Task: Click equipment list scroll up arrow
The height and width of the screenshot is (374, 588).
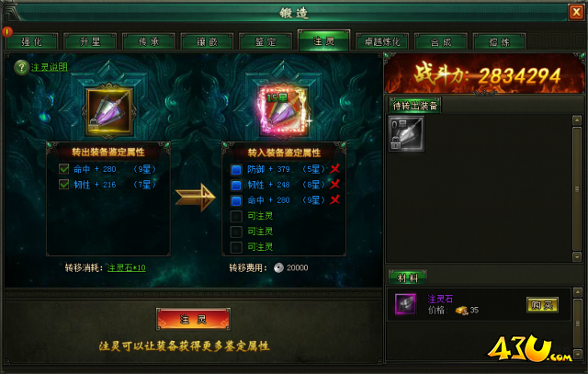Action: (x=577, y=120)
